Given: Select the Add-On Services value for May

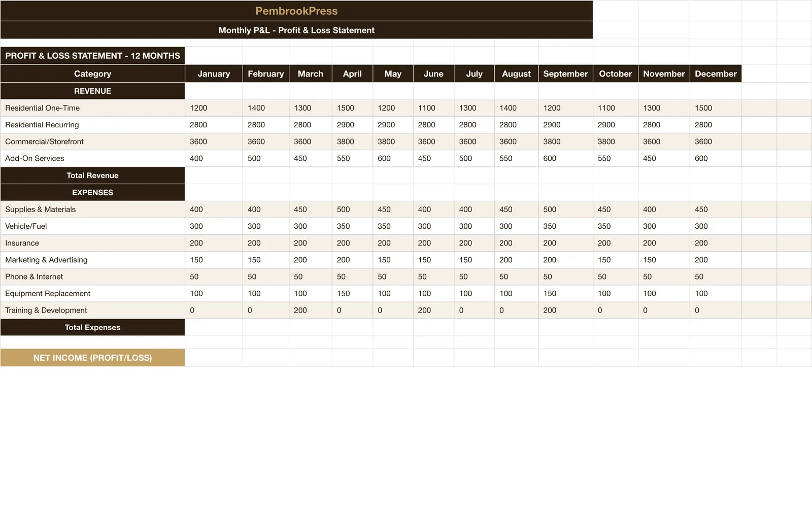Looking at the screenshot, I should [x=393, y=158].
